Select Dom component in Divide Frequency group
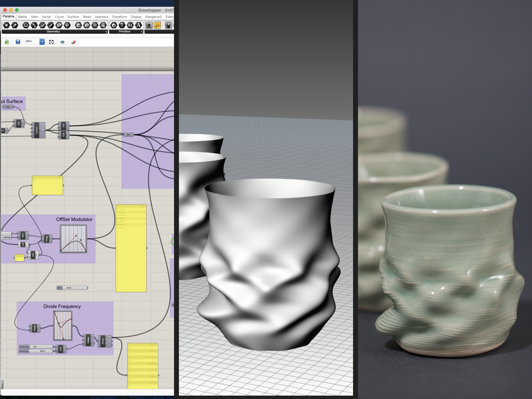Viewport: 532px width, 399px height. tap(61, 349)
